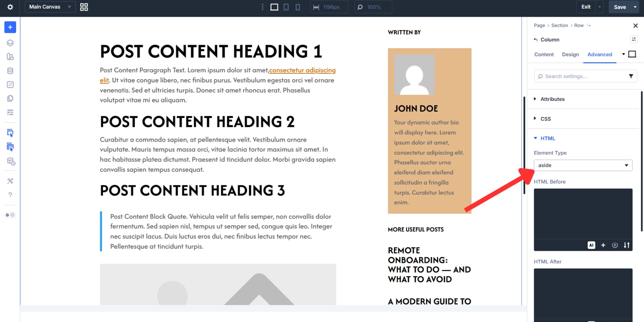Adjust the 100% zoom control
This screenshot has height=322, width=644.
point(373,7)
